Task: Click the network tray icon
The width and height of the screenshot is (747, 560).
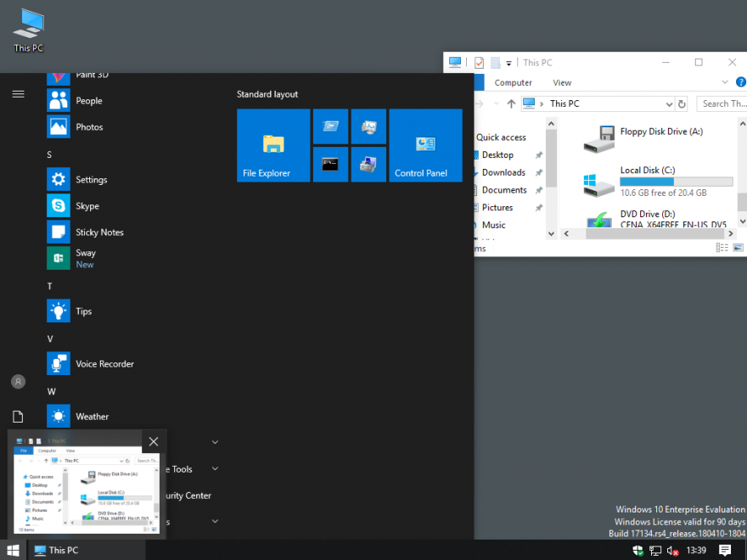Action: (x=655, y=551)
